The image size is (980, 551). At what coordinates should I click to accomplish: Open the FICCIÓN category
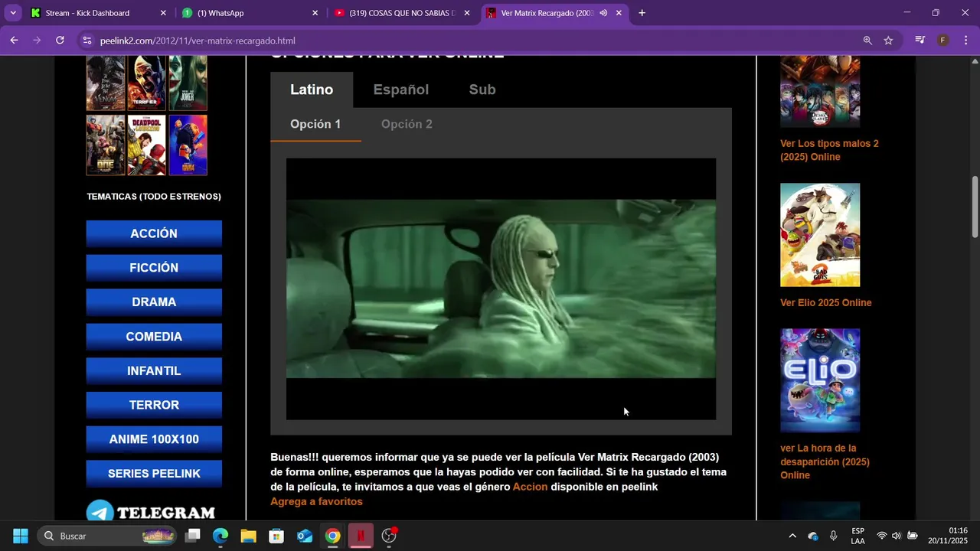point(154,268)
